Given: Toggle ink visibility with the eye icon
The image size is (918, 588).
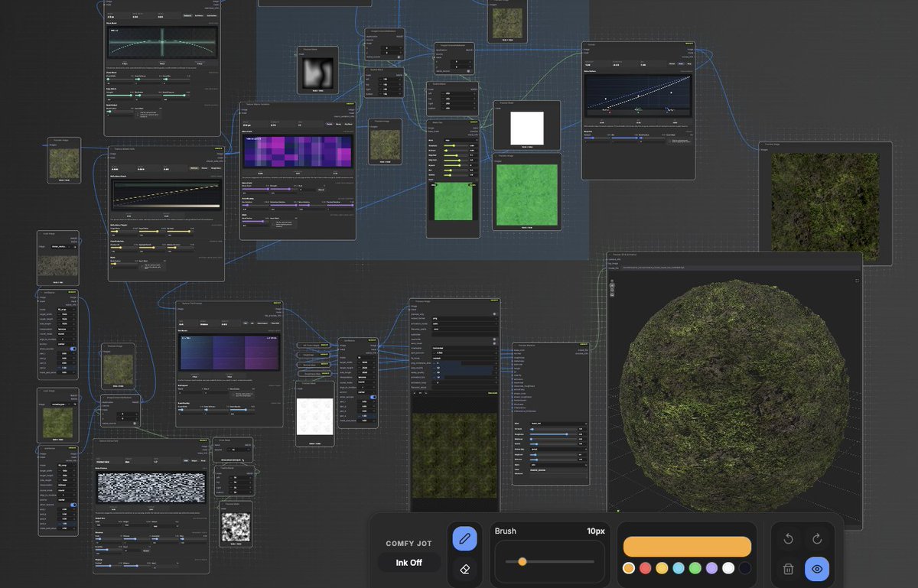Looking at the screenshot, I should tap(817, 569).
